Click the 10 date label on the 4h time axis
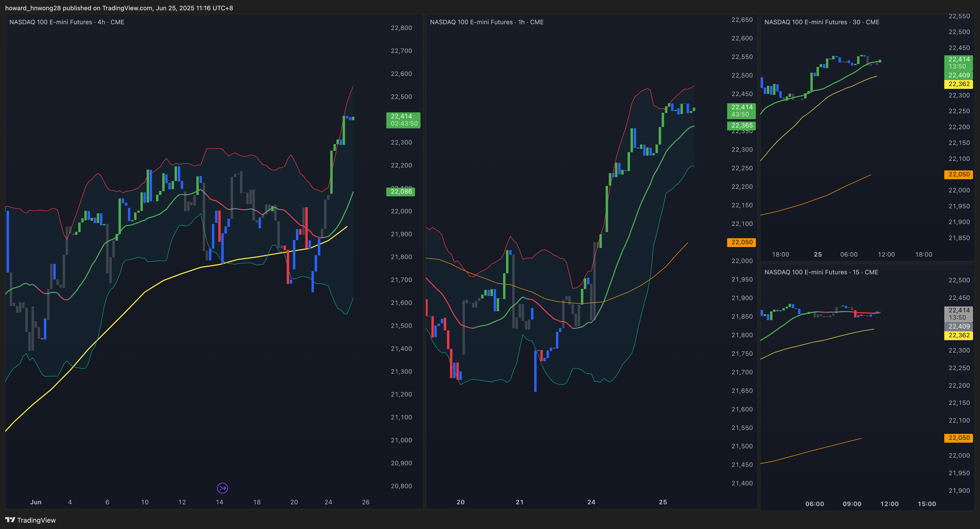The image size is (980, 529). point(144,502)
